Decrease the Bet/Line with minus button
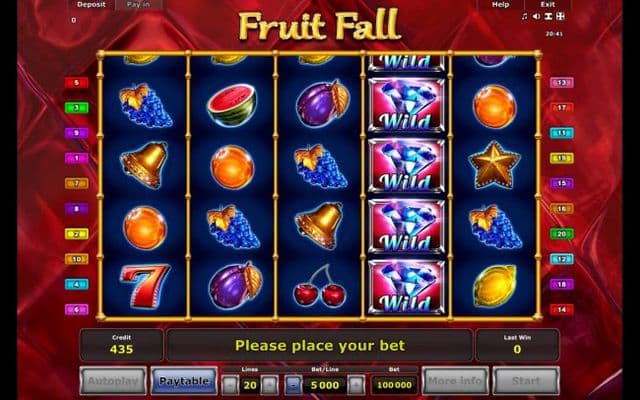 [293, 384]
